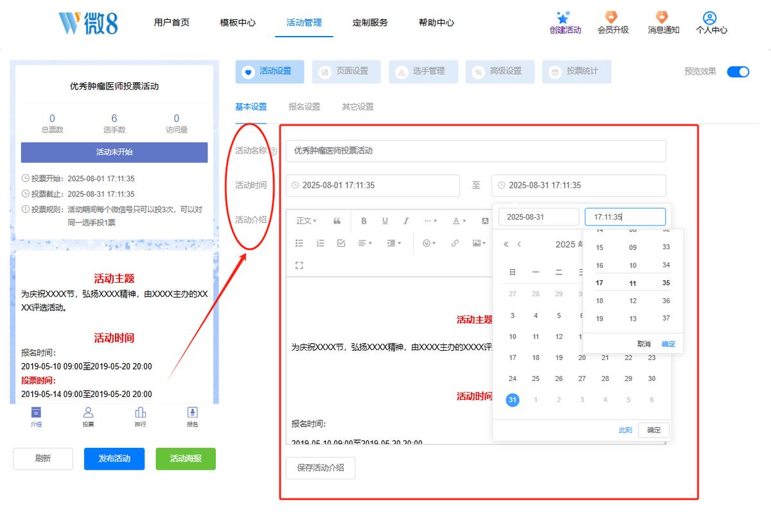Go to previous year in calendar

(x=506, y=244)
